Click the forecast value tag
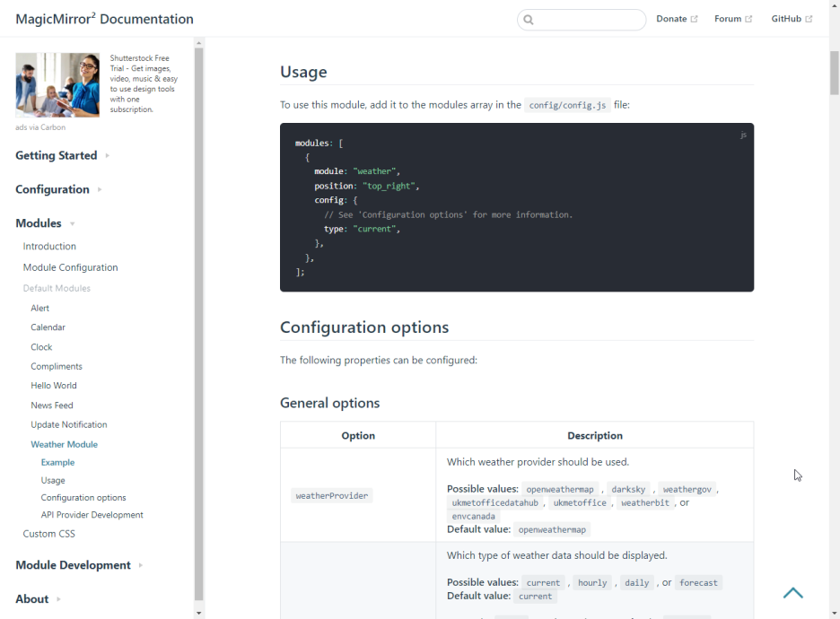840x619 pixels. point(698,582)
